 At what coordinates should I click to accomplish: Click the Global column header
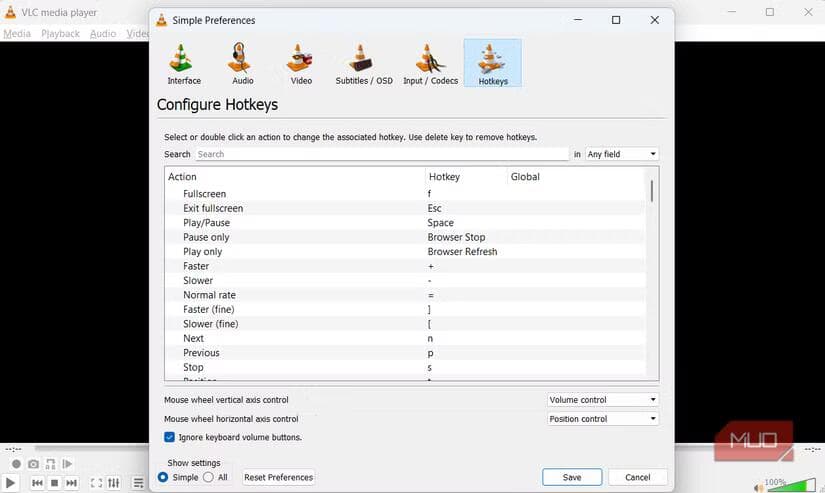tap(577, 177)
